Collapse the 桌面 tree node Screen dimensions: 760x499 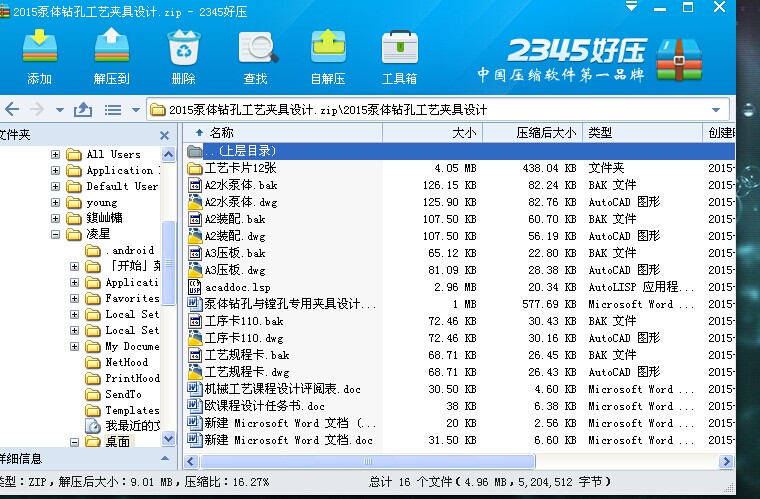74,442
